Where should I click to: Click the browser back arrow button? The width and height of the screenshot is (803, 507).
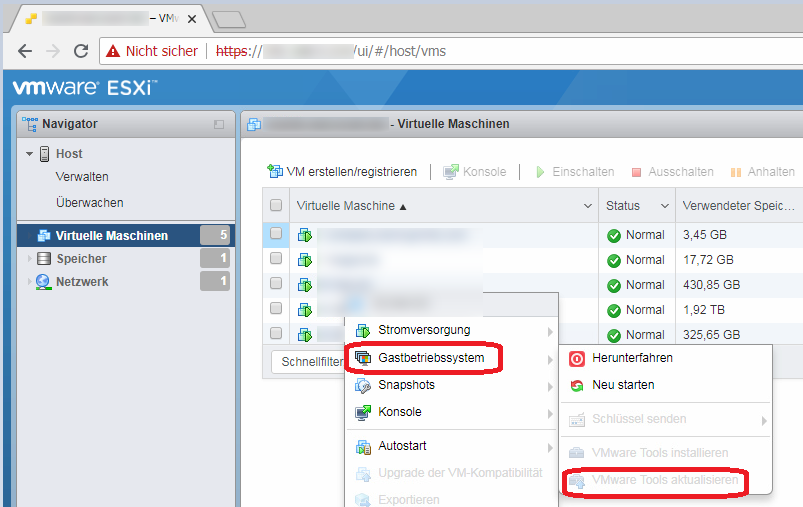25,51
